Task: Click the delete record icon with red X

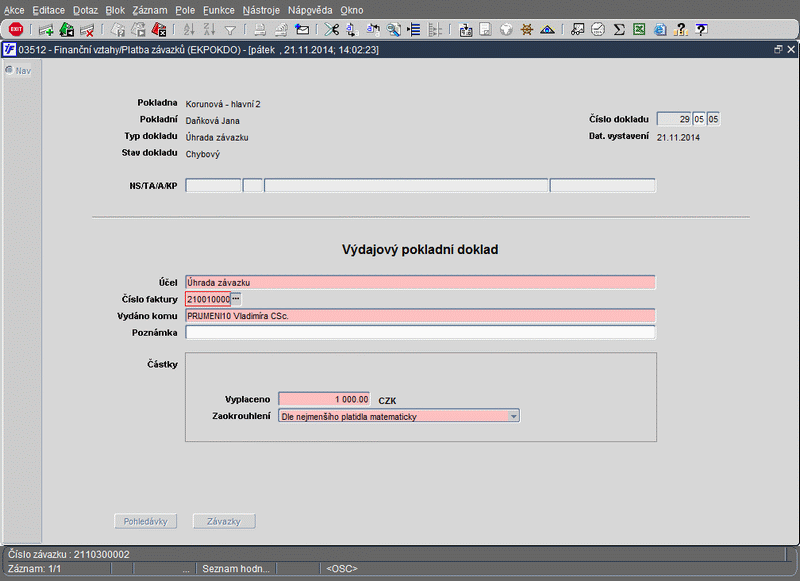Action: tap(87, 30)
